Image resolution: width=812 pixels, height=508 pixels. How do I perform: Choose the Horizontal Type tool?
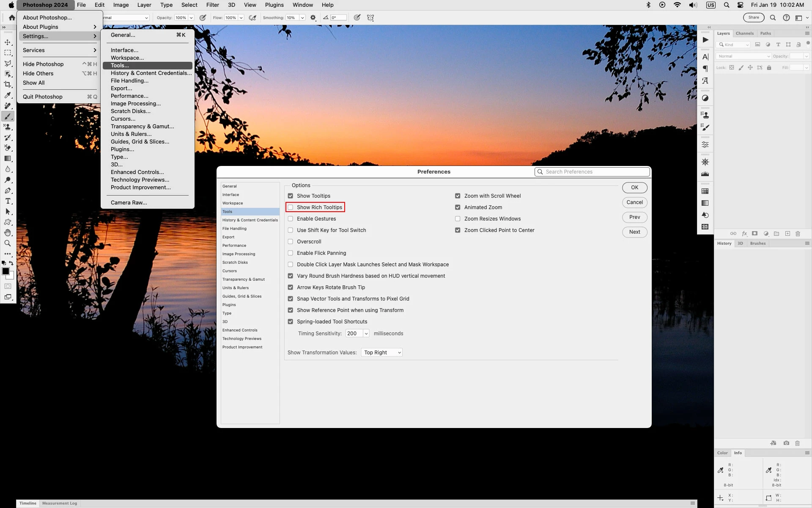pos(8,201)
